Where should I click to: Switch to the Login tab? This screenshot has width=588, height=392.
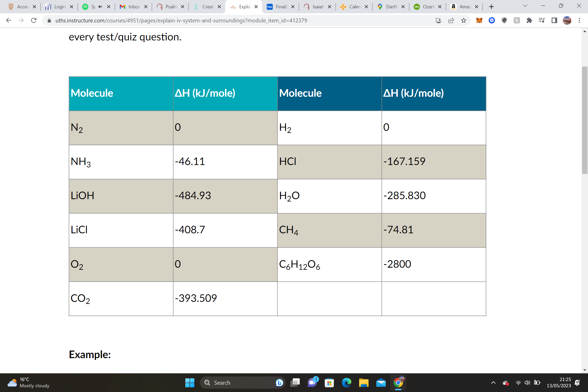59,7
